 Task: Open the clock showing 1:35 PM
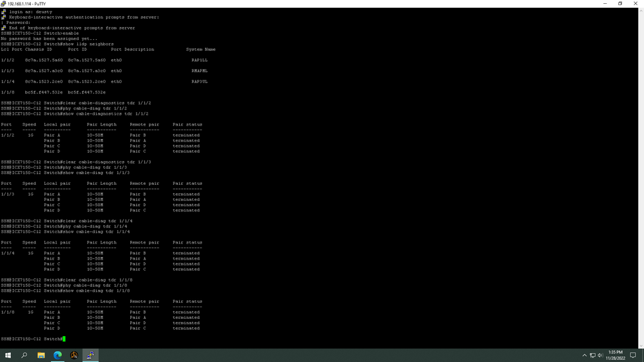click(x=615, y=356)
